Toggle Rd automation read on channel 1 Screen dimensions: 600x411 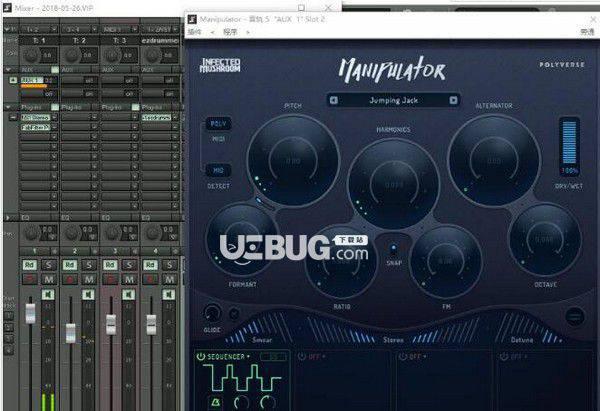29,265
